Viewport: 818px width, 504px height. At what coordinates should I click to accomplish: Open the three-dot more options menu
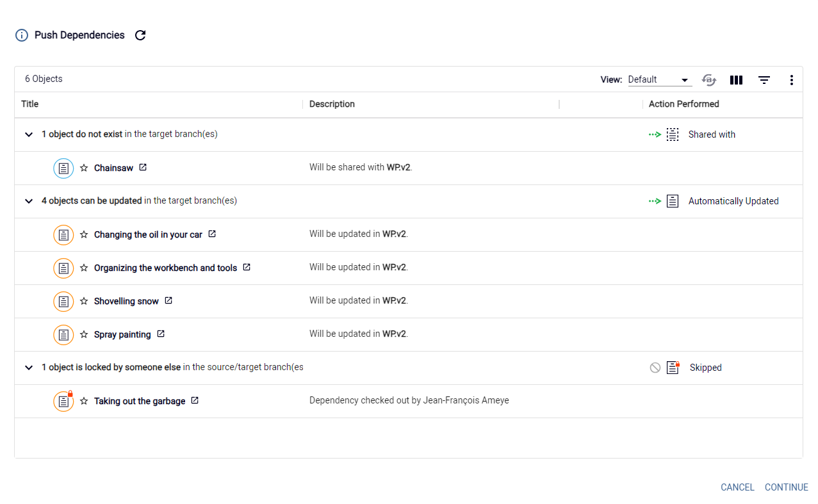(792, 80)
